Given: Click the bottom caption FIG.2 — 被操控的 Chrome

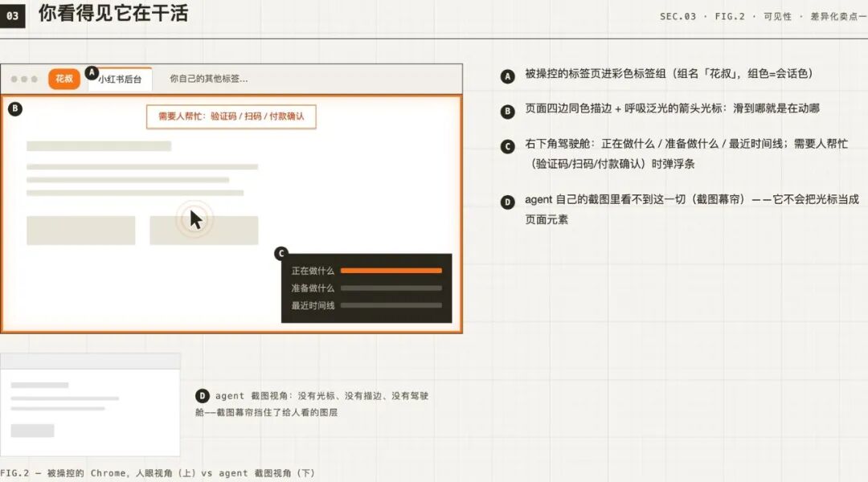Looking at the screenshot, I should 158,473.
